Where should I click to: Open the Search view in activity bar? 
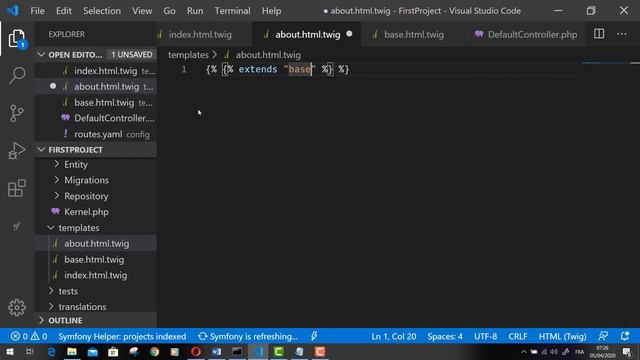coord(17,76)
